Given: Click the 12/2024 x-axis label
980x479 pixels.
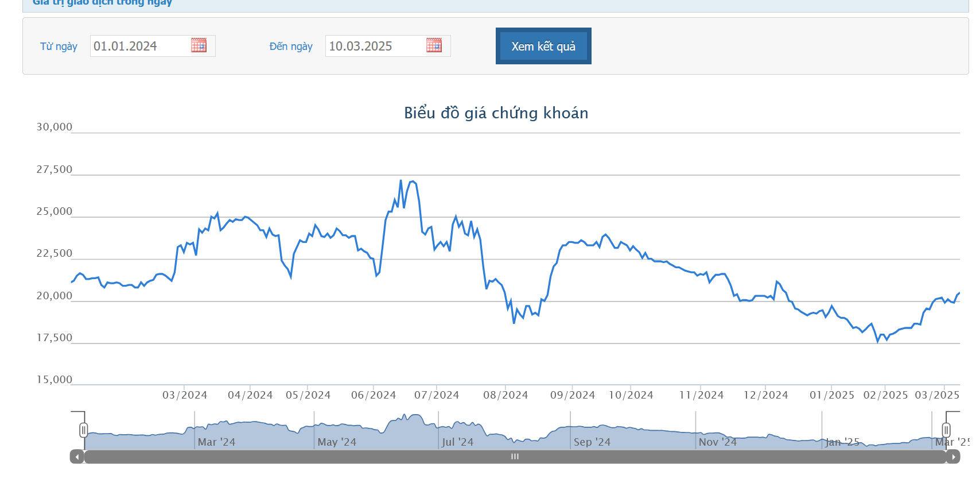Looking at the screenshot, I should (766, 395).
